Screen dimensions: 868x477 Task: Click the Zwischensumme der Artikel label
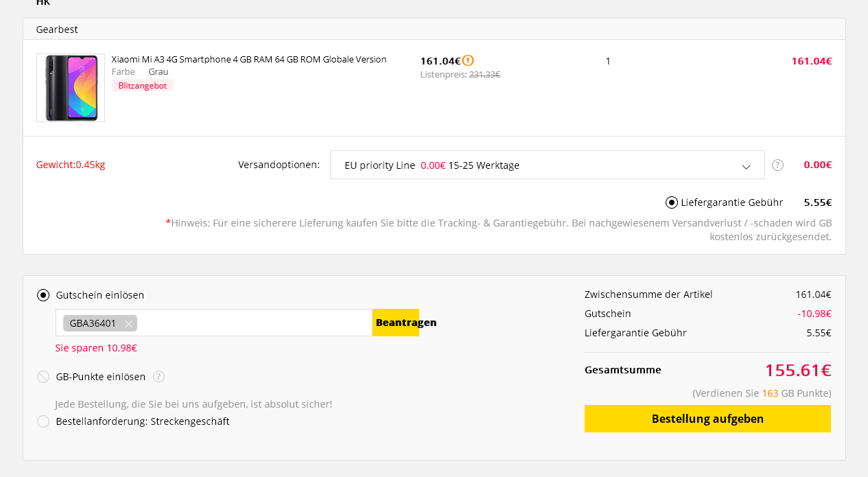pyautogui.click(x=648, y=294)
